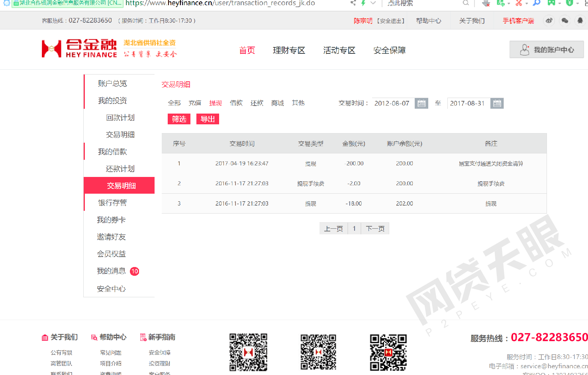
Task: Click the 筛选 filter button
Action: click(179, 119)
